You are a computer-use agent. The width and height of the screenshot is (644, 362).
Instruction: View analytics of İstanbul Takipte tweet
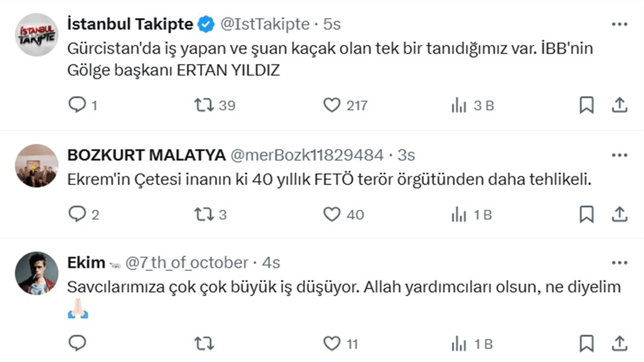pos(459,105)
